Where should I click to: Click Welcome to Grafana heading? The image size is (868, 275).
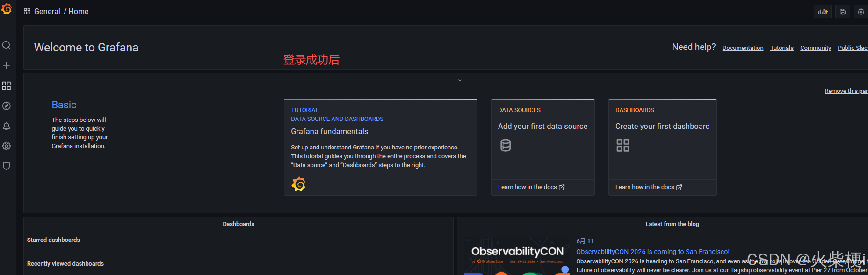coord(86,47)
